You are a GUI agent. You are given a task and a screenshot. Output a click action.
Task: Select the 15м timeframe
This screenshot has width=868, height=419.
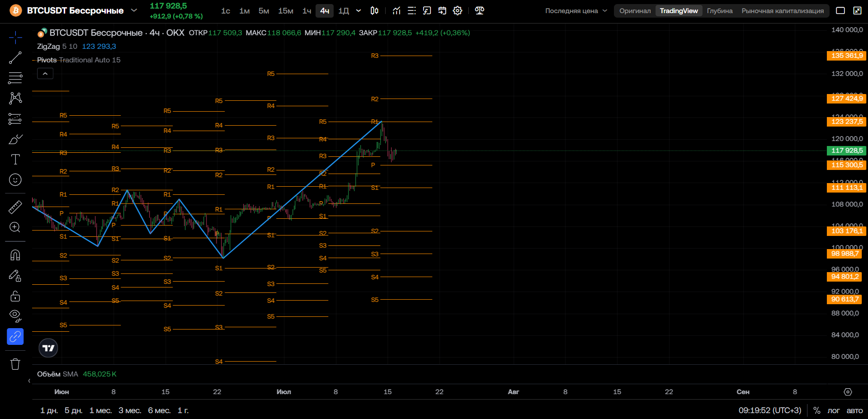click(285, 11)
